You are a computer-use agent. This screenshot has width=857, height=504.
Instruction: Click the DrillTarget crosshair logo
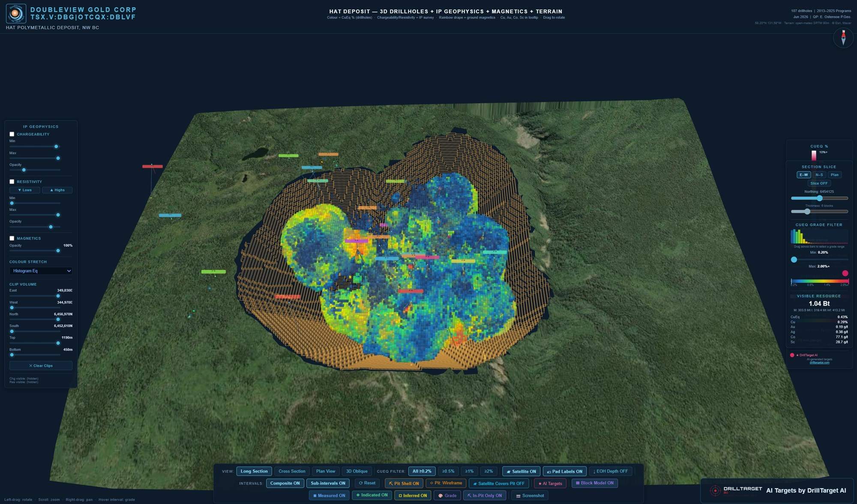(x=715, y=490)
